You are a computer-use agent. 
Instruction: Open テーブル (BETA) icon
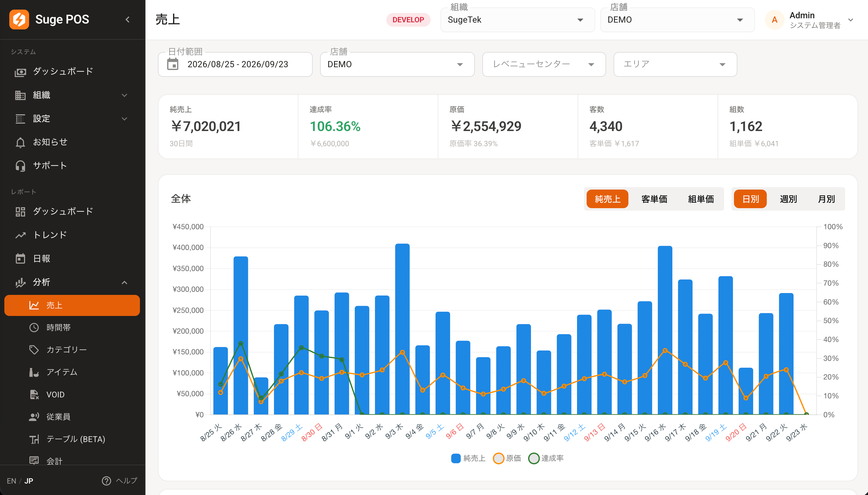click(x=34, y=439)
